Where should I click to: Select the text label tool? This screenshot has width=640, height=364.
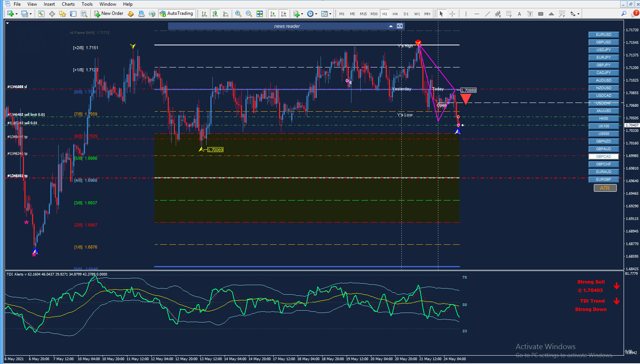(x=530, y=14)
